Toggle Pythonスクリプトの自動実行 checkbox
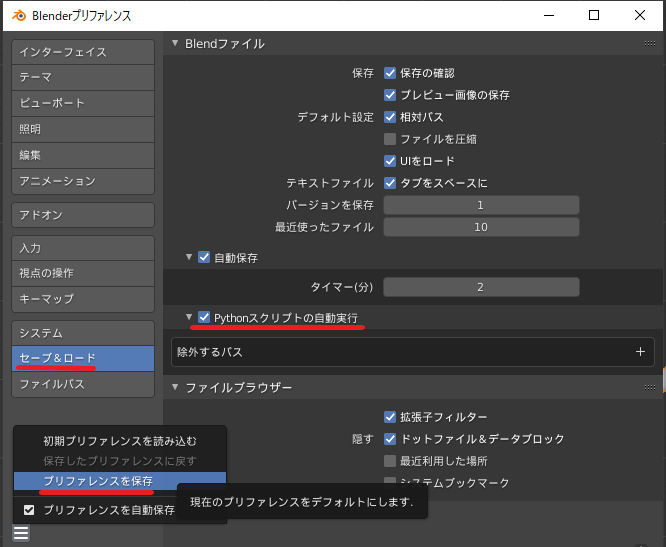This screenshot has height=547, width=666. [x=204, y=317]
